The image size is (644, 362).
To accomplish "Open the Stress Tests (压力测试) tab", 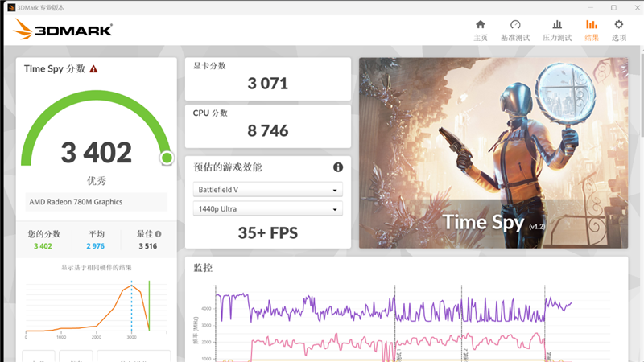I will 557,31.
